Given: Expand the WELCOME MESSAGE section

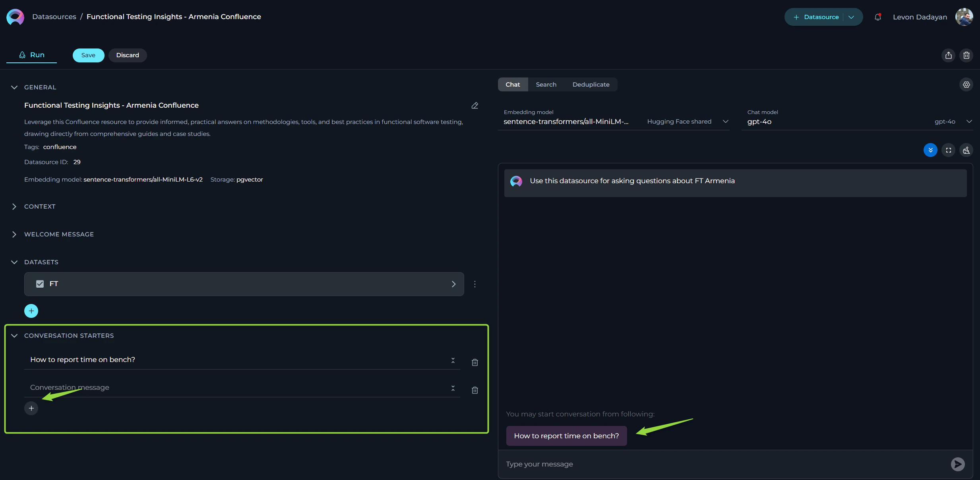Looking at the screenshot, I should [x=14, y=234].
